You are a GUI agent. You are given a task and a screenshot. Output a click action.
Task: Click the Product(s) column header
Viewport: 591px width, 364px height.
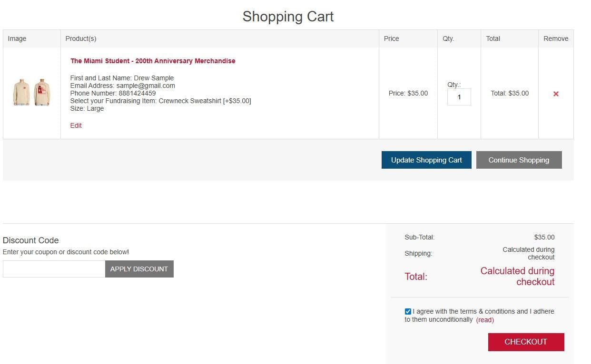point(81,38)
